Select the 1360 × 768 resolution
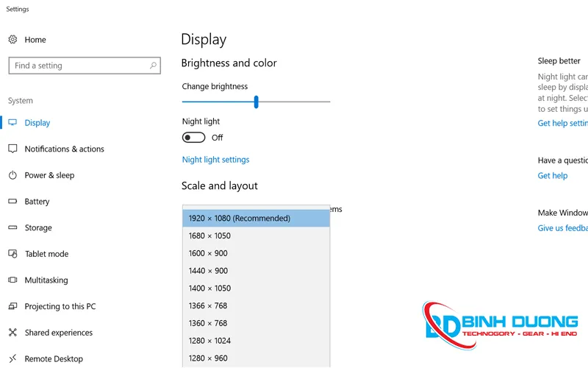The image size is (588, 368). [x=256, y=323]
